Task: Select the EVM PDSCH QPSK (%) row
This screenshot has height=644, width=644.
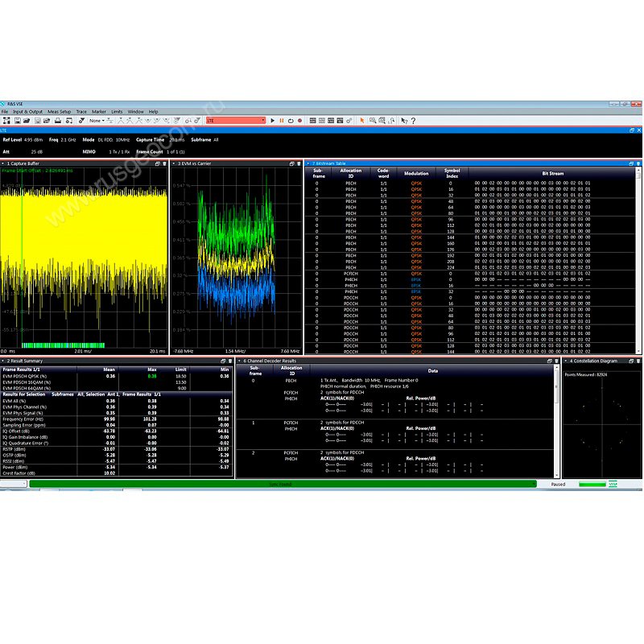Action: pos(117,376)
